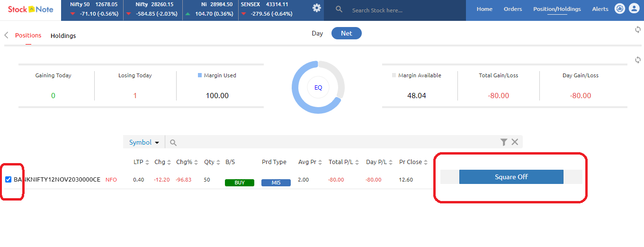Switch to the Holdings tab
The image size is (644, 247).
[x=63, y=36]
